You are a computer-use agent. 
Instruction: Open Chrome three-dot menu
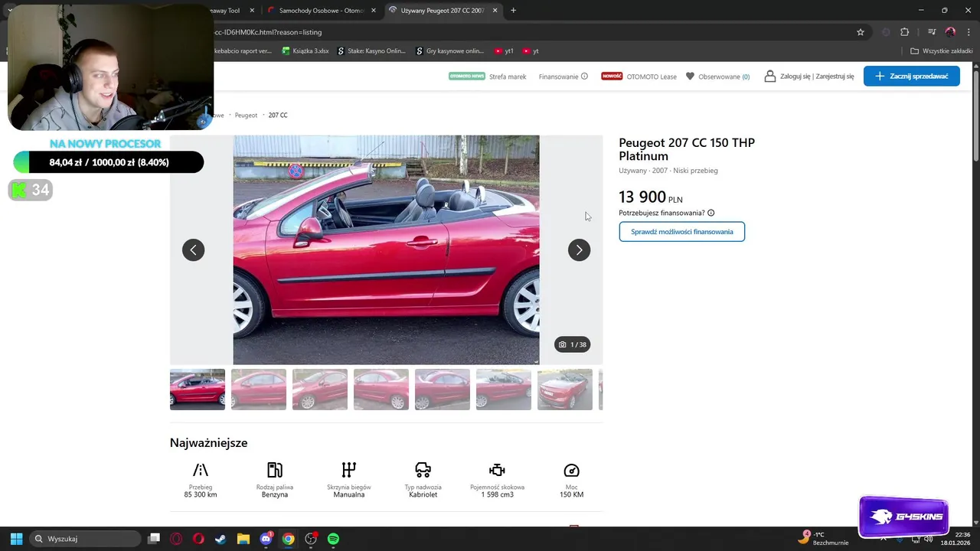969,32
